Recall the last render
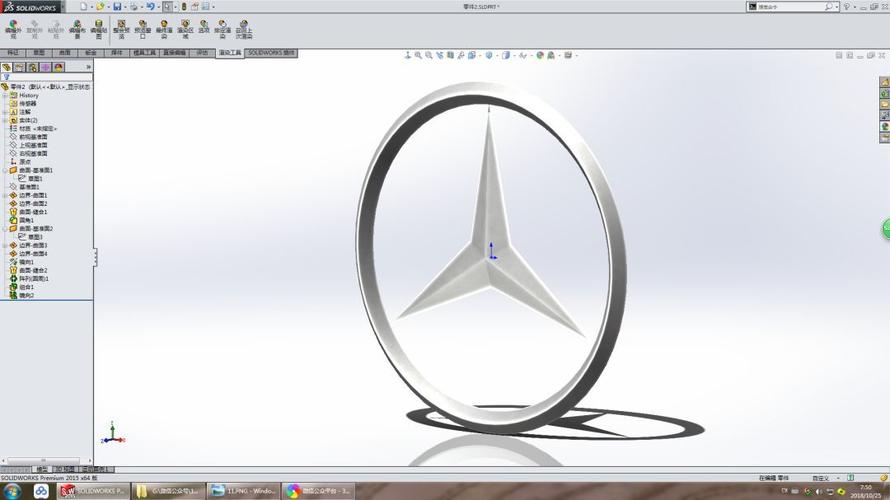The width and height of the screenshot is (890, 500). pos(244,29)
